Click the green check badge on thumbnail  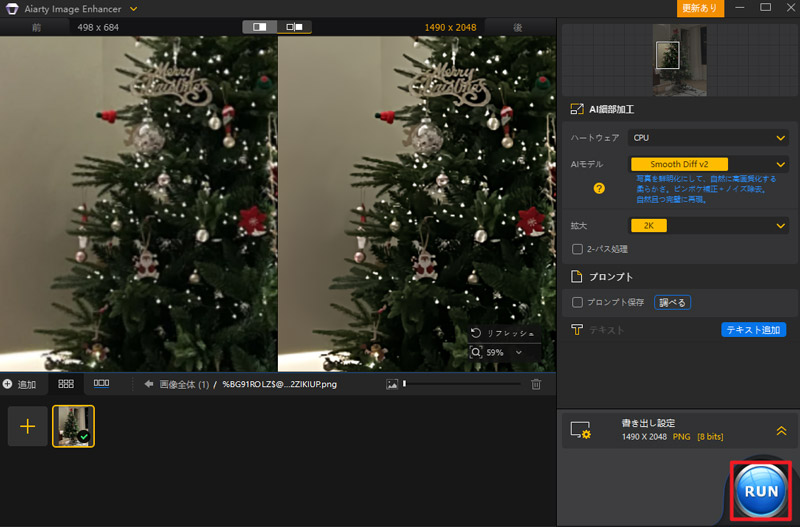click(x=84, y=437)
